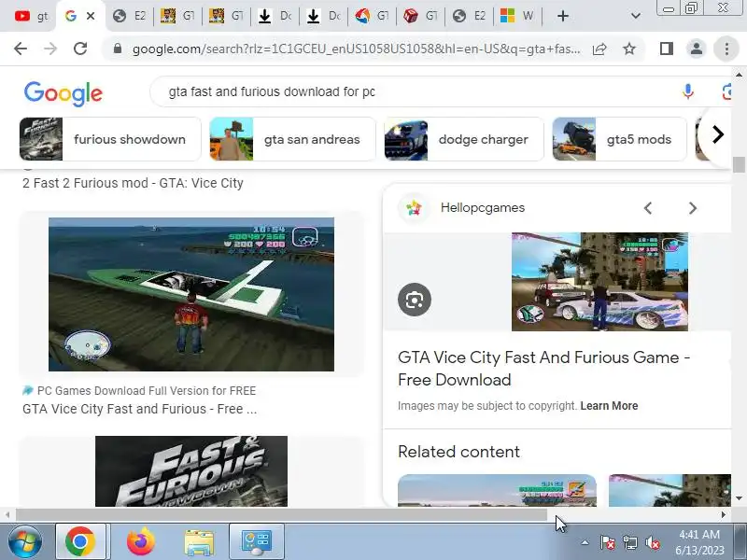Open preview image of silver car
747x560 pixels.
coord(599,282)
